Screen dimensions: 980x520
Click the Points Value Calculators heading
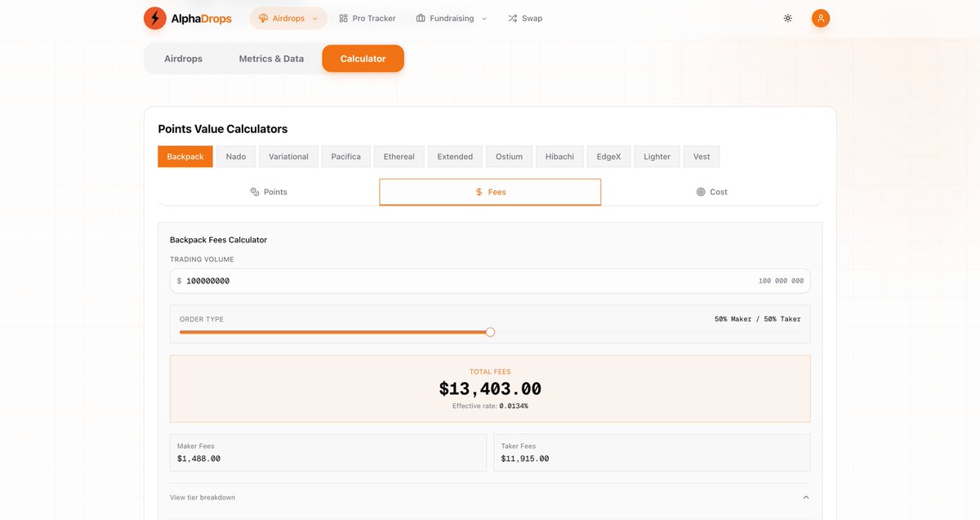pos(223,129)
